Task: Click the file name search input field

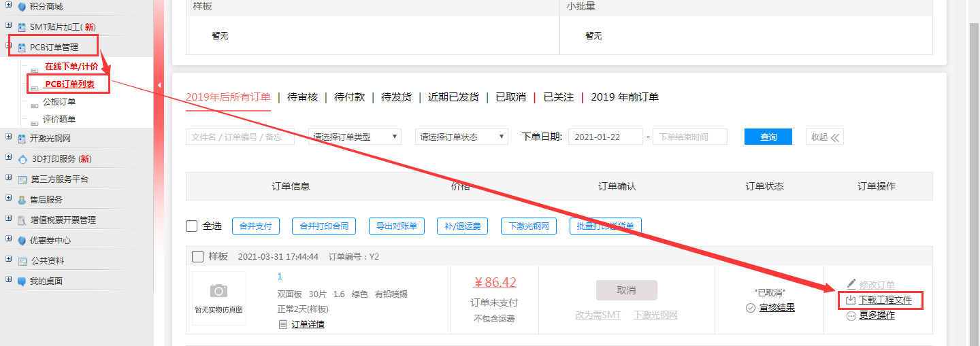Action: click(240, 137)
